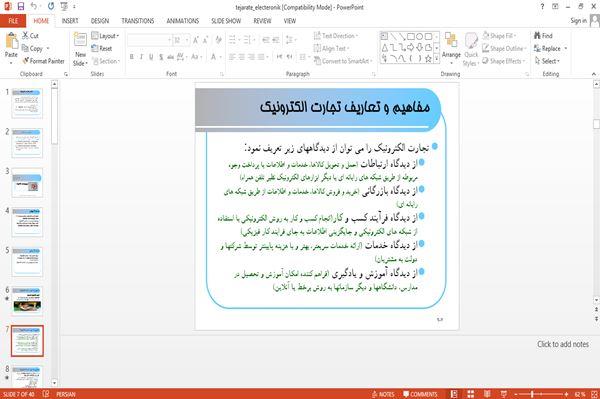Image resolution: width=600 pixels, height=399 pixels.
Task: Open the FILE tab
Action: click(13, 21)
